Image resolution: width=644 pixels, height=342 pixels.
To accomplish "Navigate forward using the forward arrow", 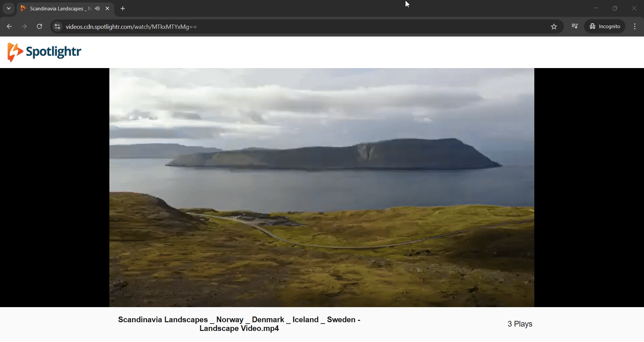I will (x=24, y=26).
